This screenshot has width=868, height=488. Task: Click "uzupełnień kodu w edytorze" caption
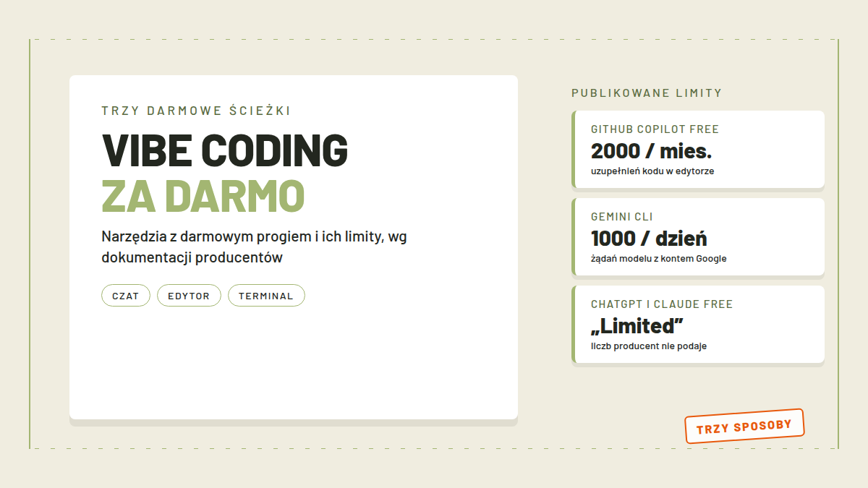tap(652, 171)
